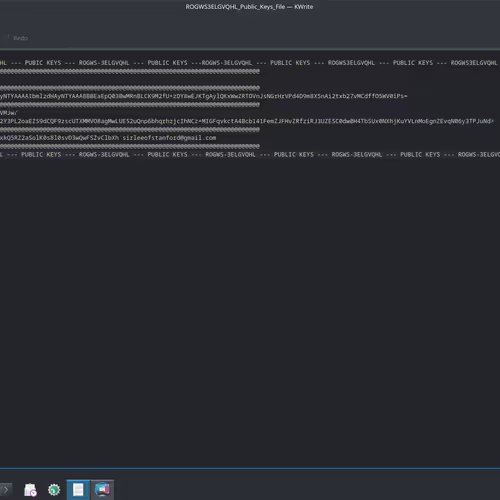Open the clipboard-with-clock taskbar icon
The image size is (500, 500).
point(30,490)
